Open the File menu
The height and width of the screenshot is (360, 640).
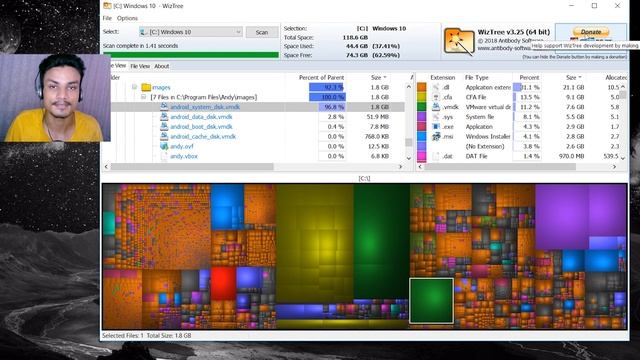tap(107, 18)
